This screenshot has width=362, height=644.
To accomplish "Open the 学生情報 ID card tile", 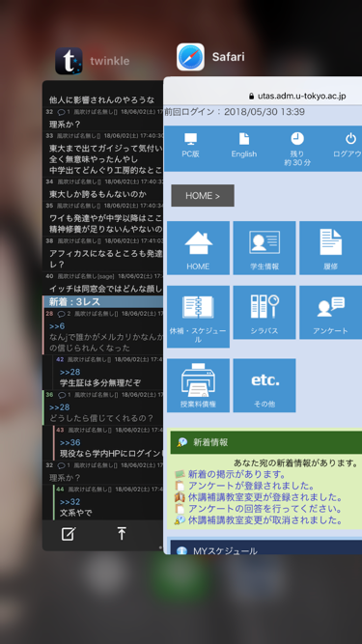I will (265, 248).
